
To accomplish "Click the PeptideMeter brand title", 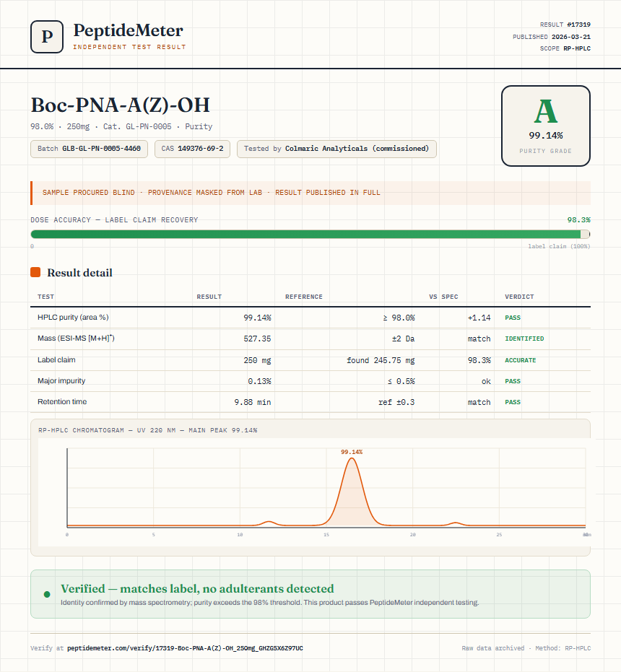I will (x=129, y=30).
